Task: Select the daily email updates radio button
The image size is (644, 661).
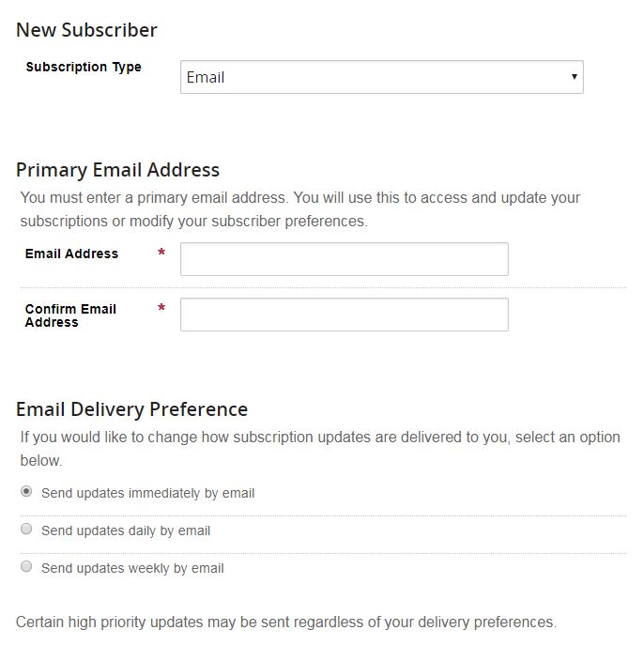Action: click(x=26, y=530)
